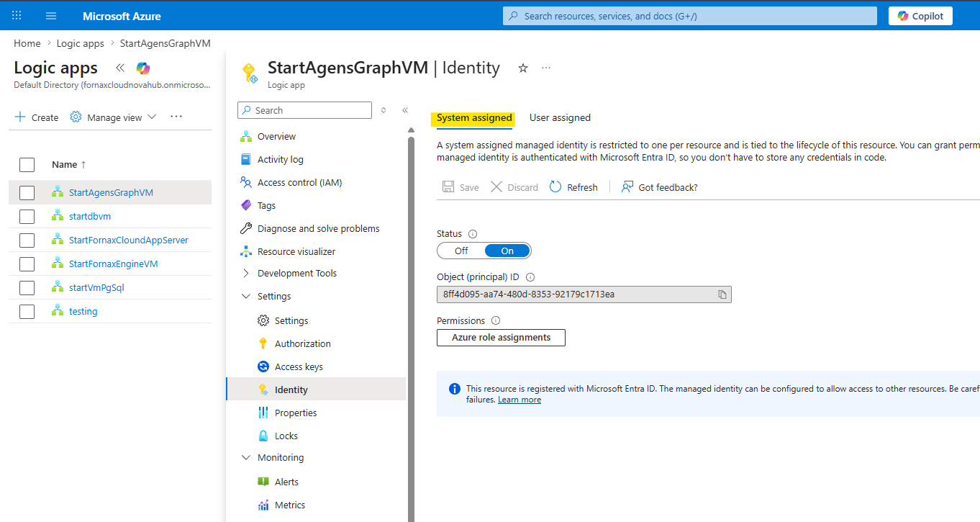The image size is (980, 522).
Task: Favorite the StartAgensGraphVM resource with the star
Action: (x=523, y=68)
